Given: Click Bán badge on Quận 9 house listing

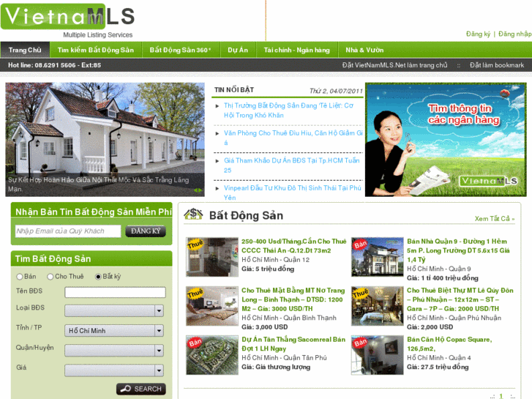Looking at the screenshot, I should tap(360, 244).
